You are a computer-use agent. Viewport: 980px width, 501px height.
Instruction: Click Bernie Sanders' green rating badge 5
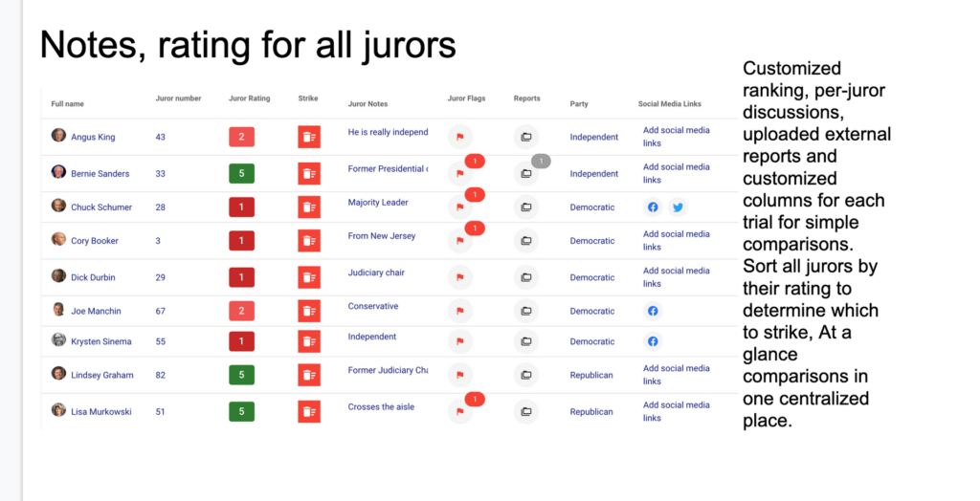click(x=241, y=174)
